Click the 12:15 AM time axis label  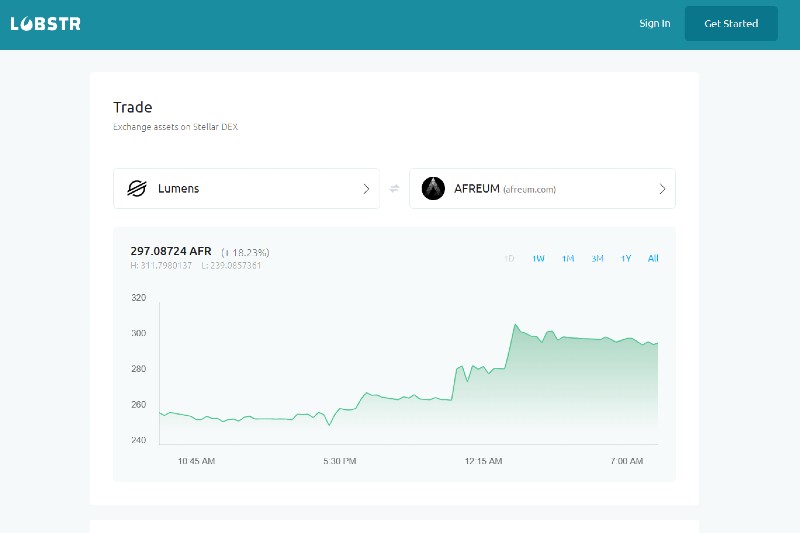coord(483,461)
